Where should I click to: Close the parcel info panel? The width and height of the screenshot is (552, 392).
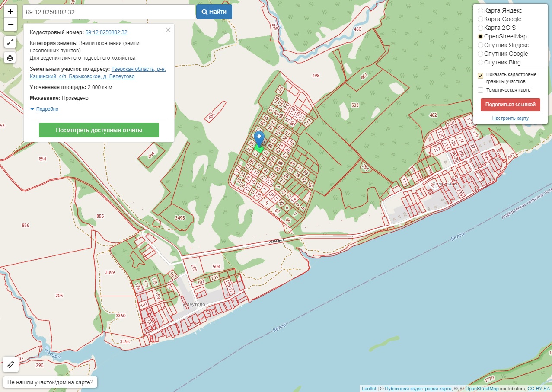tap(168, 30)
